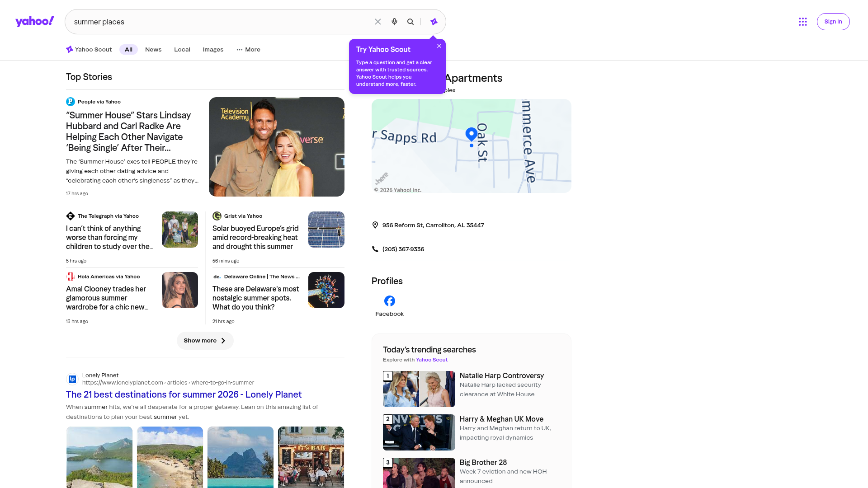This screenshot has width=868, height=488.
Task: Open the Big Brother 28 trending thumbnail
Action: click(419, 473)
